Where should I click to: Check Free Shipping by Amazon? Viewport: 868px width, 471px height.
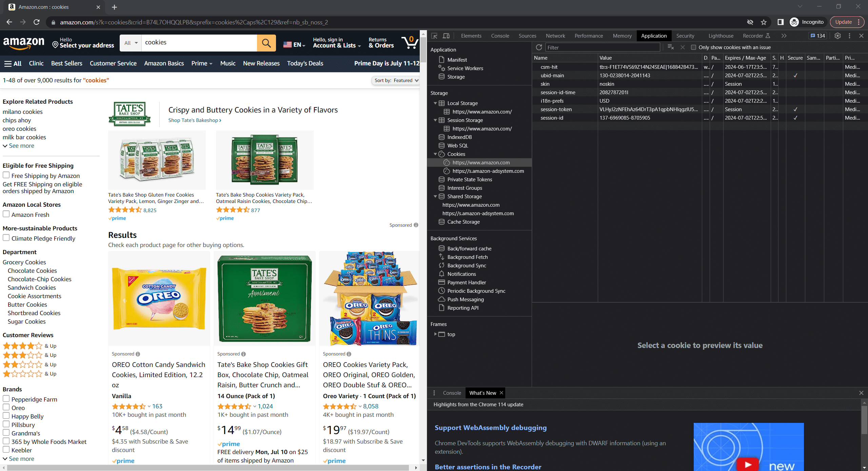(6, 176)
